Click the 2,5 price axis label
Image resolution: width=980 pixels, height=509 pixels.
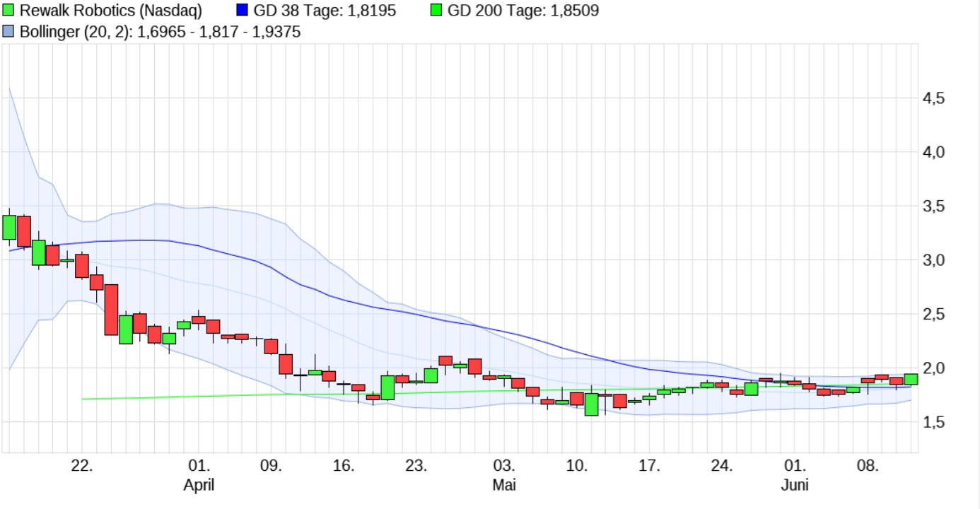pyautogui.click(x=935, y=315)
